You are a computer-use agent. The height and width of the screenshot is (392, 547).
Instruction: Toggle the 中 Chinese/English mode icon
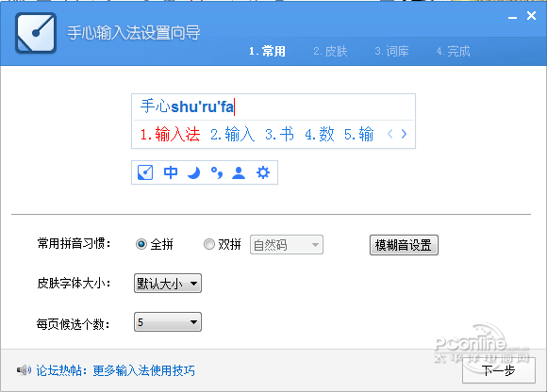171,172
